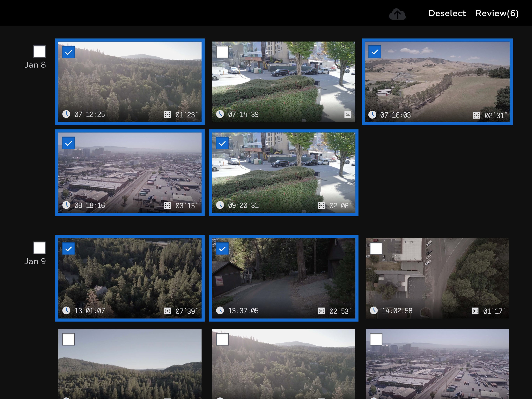This screenshot has width=532, height=399.
Task: Toggle the Jan 8 group checkbox
Action: point(40,51)
